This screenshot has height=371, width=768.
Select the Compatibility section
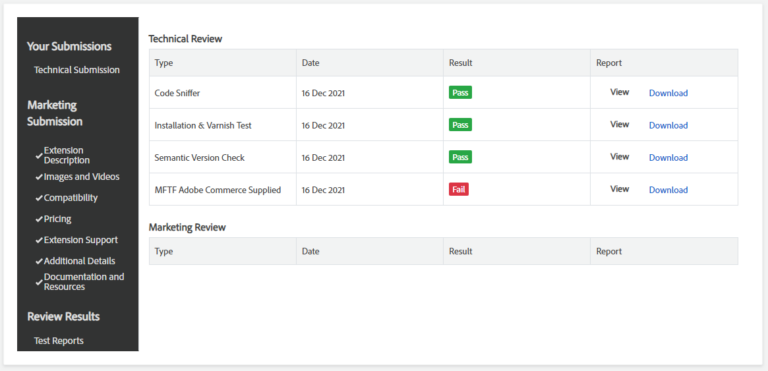[71, 198]
